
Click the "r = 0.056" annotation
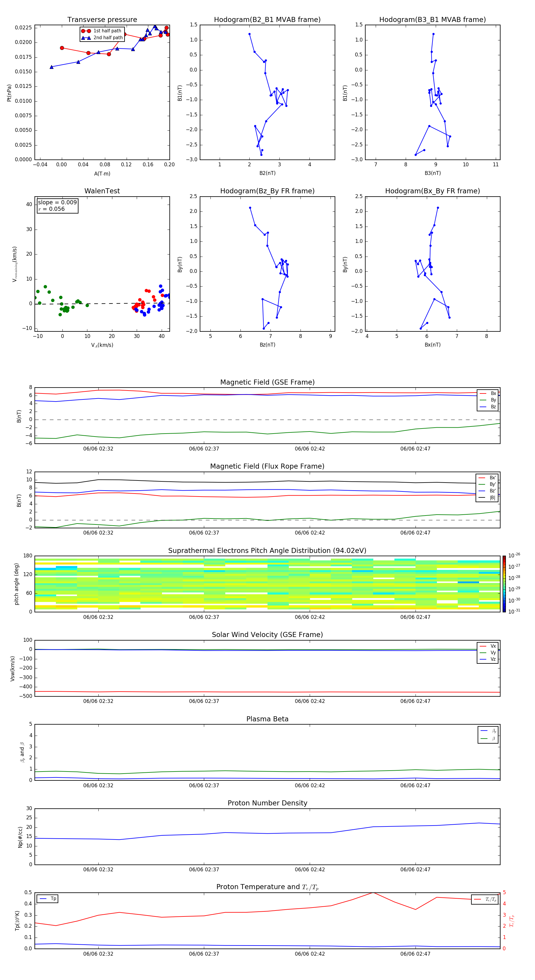[51, 209]
